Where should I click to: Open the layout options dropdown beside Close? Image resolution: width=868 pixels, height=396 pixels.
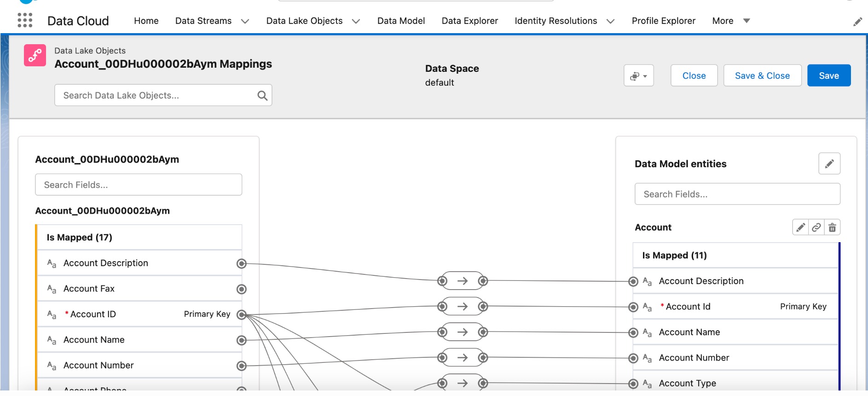pos(639,76)
